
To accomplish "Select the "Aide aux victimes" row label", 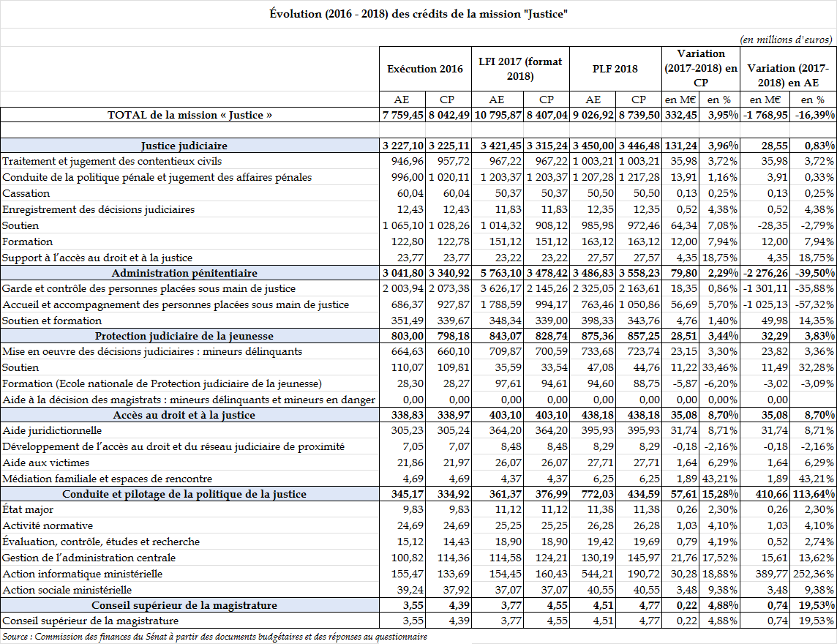I will (46, 463).
